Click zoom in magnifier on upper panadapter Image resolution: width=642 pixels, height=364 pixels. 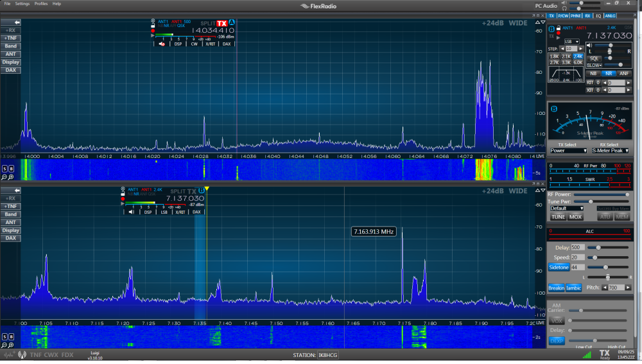click(11, 177)
